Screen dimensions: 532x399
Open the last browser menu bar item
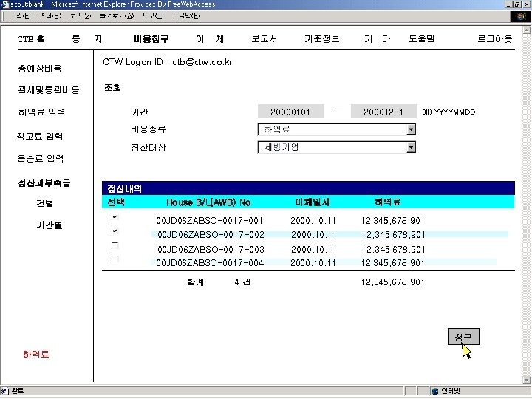[x=186, y=16]
